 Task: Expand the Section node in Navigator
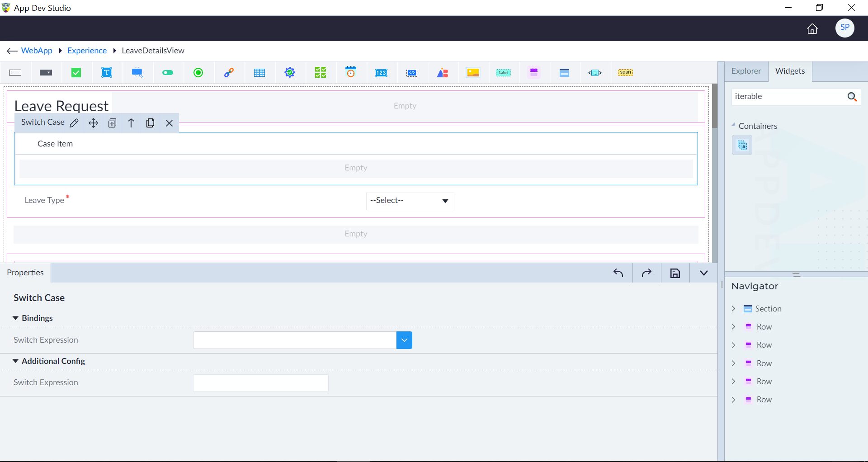[733, 309]
